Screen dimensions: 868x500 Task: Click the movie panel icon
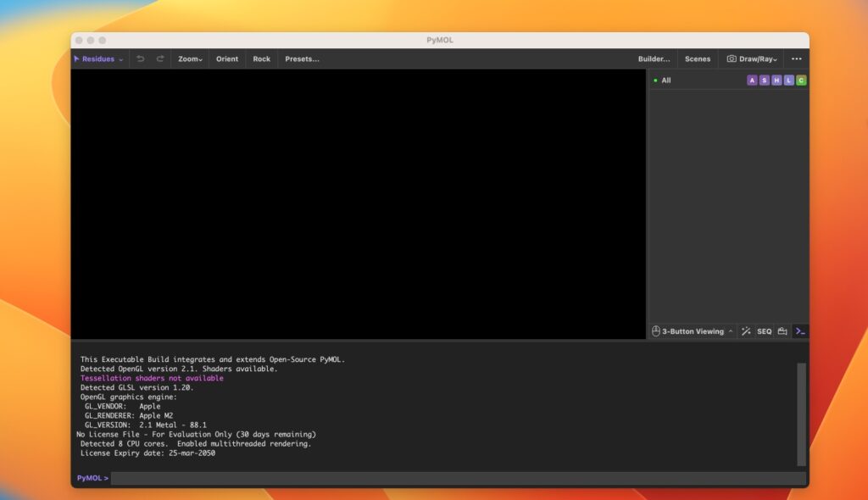(782, 331)
